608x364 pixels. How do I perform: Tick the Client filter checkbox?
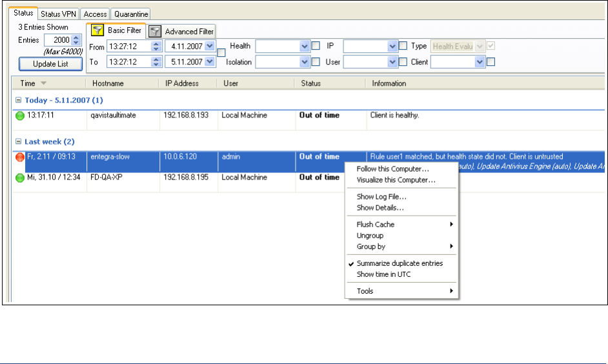coord(491,62)
